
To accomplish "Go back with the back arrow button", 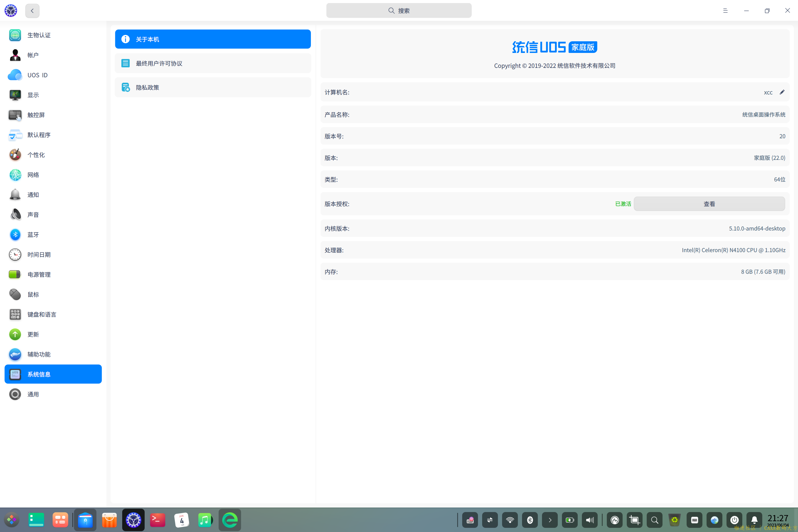I will pos(32,11).
